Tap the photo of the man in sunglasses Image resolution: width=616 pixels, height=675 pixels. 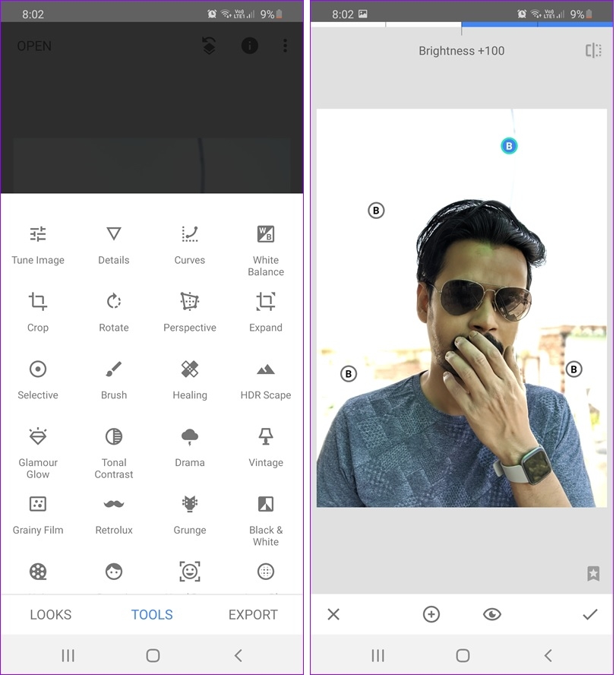462,308
